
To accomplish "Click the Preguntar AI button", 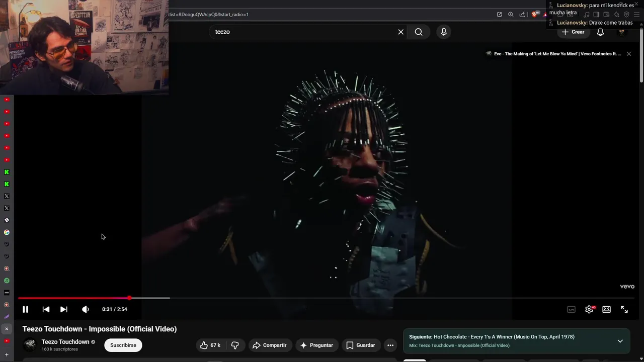I will pyautogui.click(x=317, y=345).
